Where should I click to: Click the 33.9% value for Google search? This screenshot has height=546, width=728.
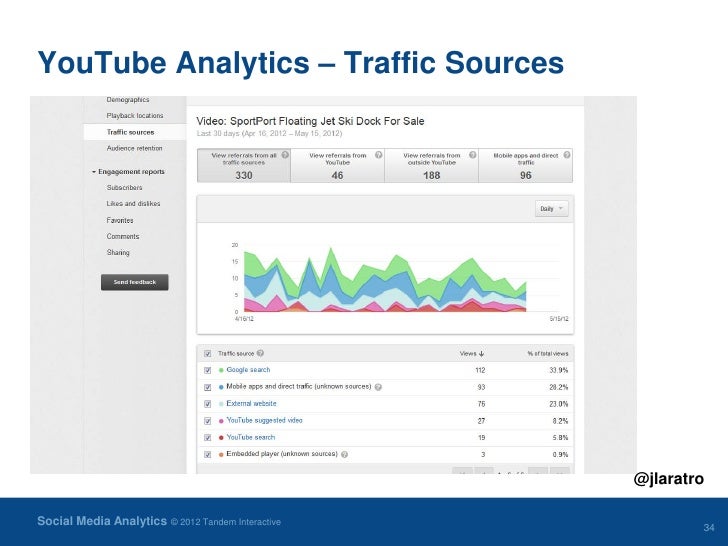pos(559,370)
